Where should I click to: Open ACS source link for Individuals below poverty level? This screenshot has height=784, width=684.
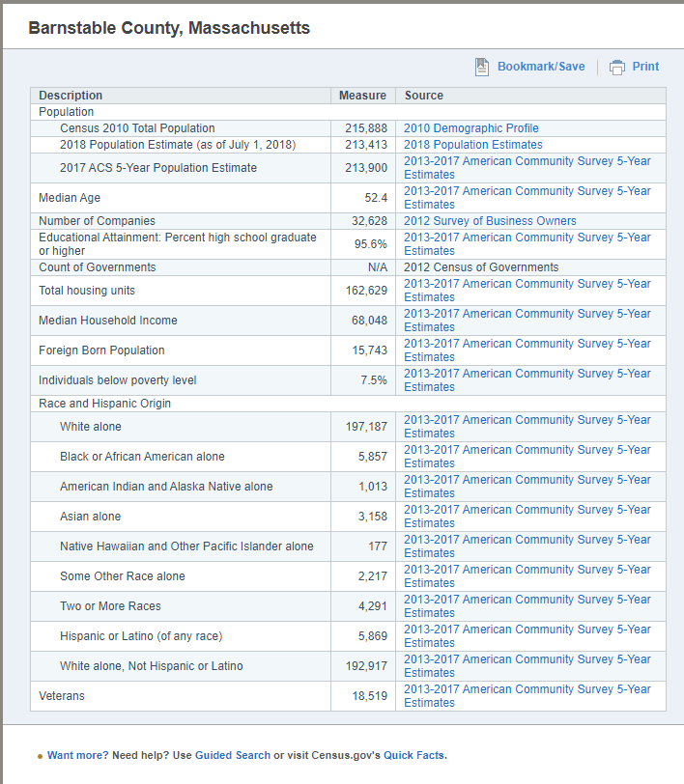click(527, 380)
